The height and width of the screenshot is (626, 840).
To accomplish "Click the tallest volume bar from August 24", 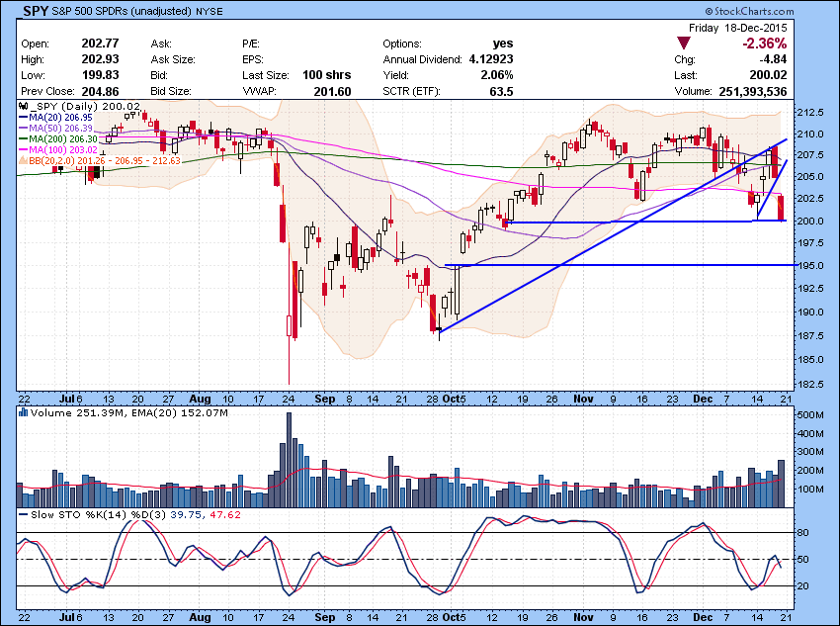I will coord(289,460).
